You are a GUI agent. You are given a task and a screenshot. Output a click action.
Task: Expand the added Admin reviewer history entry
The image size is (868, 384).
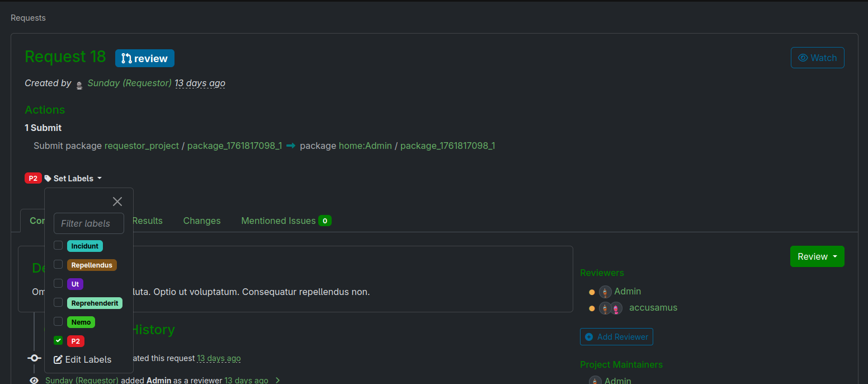pyautogui.click(x=278, y=381)
